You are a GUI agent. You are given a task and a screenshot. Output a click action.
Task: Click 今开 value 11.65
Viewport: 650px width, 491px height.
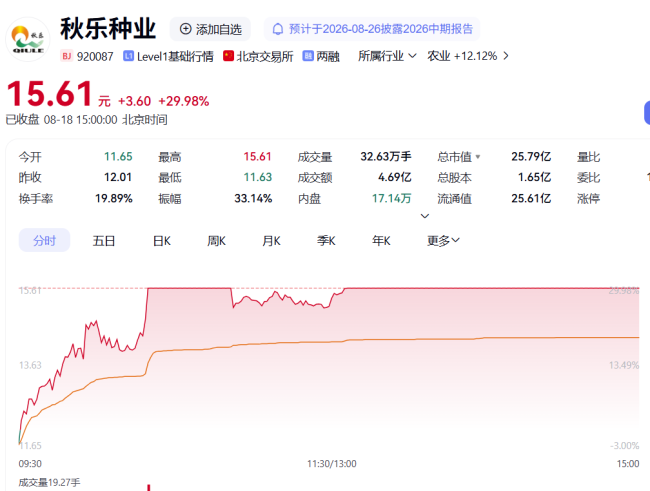tap(118, 156)
